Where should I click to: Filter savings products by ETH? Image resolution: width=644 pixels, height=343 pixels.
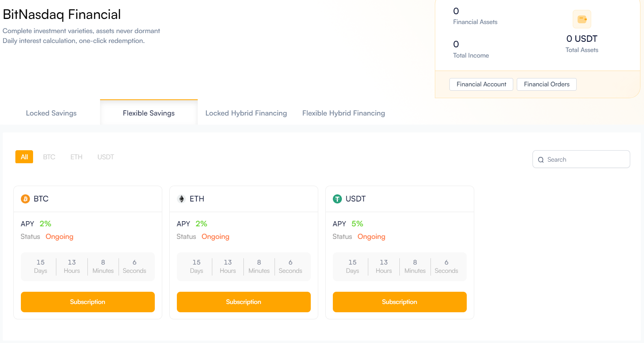pyautogui.click(x=76, y=157)
